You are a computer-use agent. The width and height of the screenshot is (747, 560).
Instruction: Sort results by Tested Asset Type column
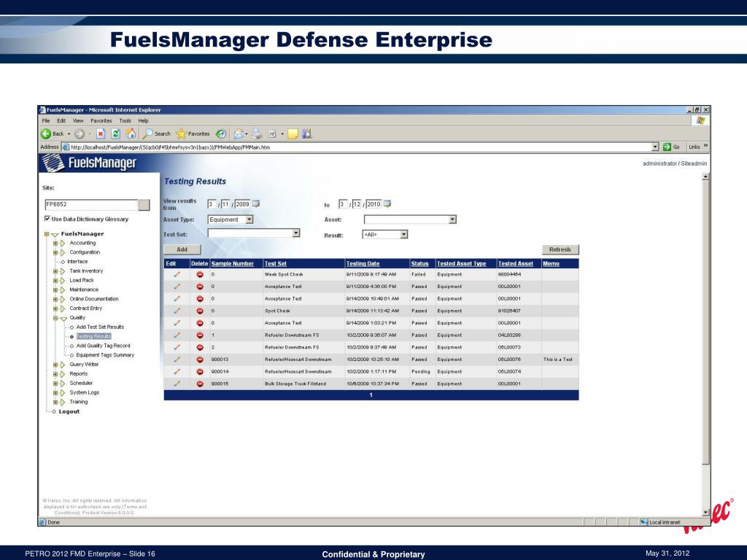[462, 264]
